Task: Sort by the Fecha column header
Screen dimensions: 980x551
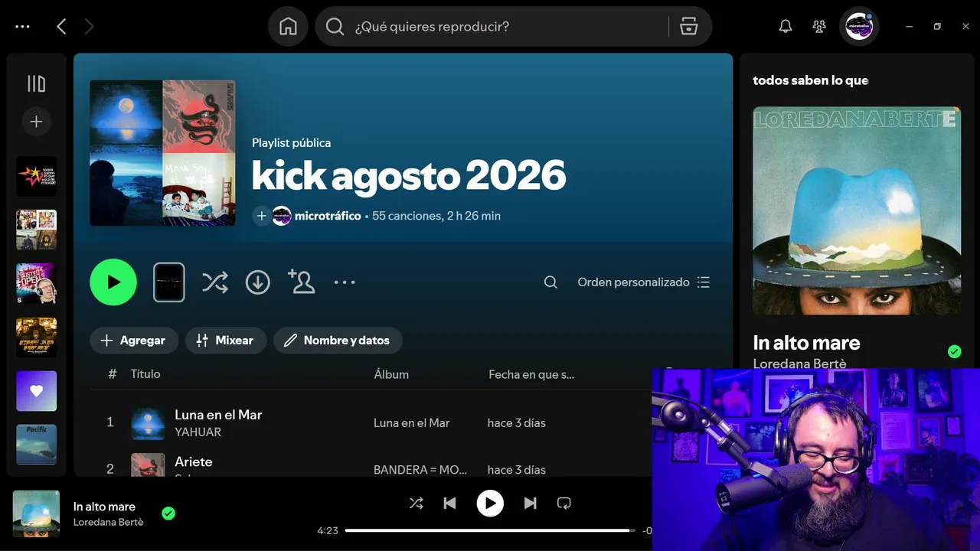Action: (531, 374)
